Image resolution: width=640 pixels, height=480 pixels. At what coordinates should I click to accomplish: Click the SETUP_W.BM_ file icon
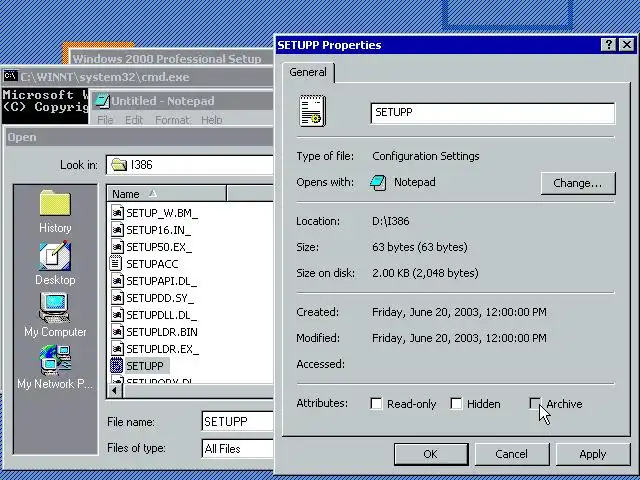(x=117, y=213)
